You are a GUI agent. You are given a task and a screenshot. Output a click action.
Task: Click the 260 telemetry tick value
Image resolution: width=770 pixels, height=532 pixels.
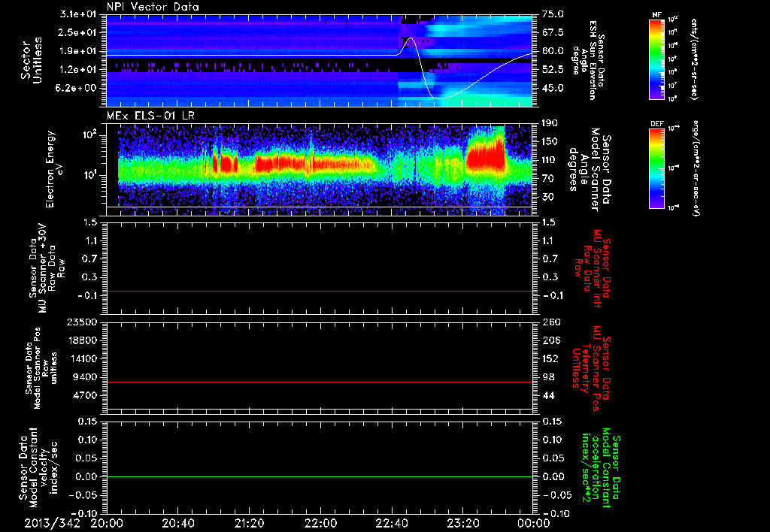pos(551,322)
